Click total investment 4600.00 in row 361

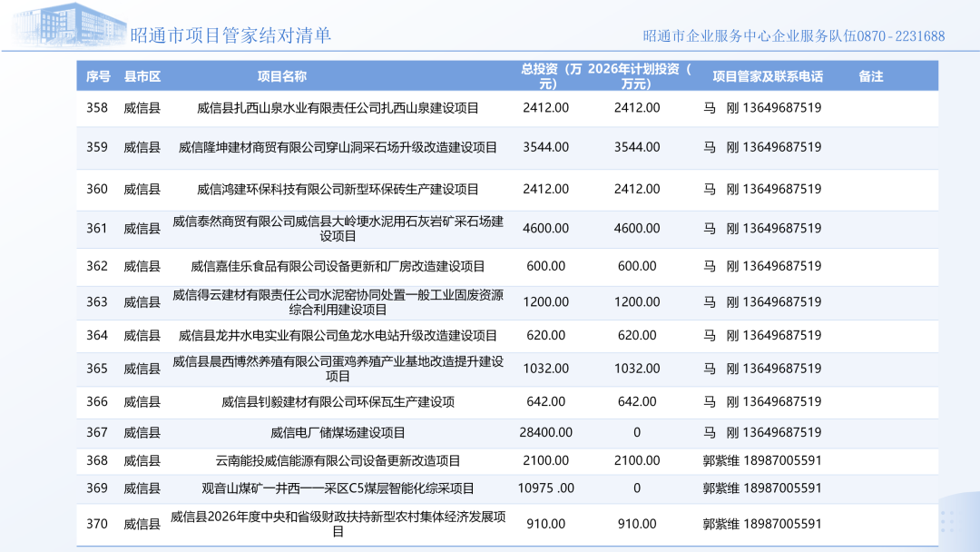(545, 229)
